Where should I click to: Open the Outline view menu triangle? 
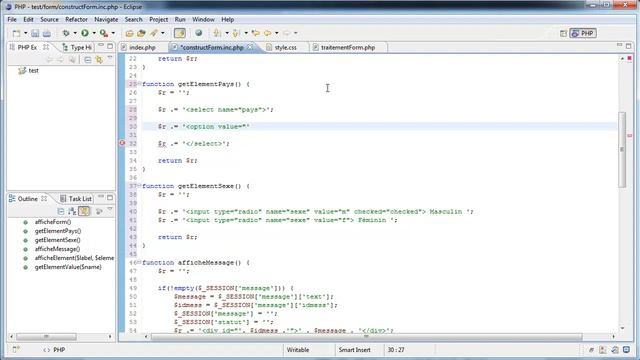[x=110, y=210]
